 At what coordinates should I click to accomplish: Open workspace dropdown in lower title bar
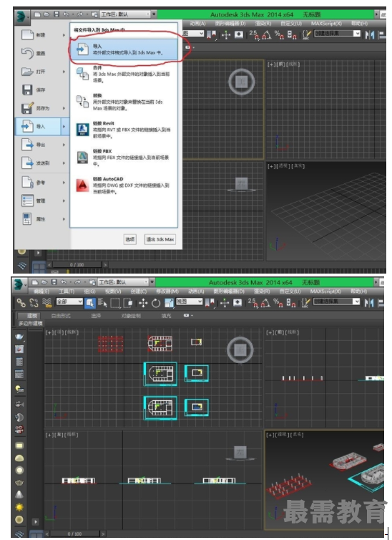pyautogui.click(x=124, y=282)
